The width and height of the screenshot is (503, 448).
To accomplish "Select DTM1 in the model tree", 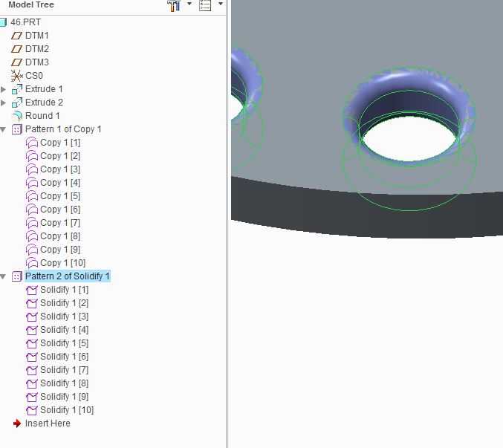I will (37, 35).
